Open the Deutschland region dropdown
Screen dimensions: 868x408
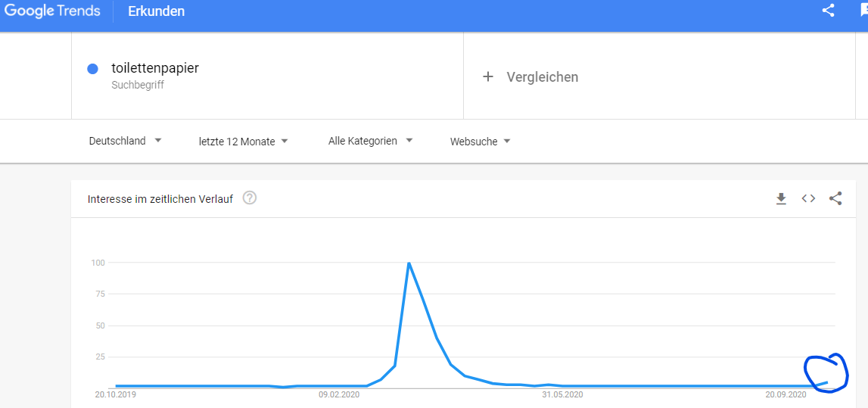point(125,141)
